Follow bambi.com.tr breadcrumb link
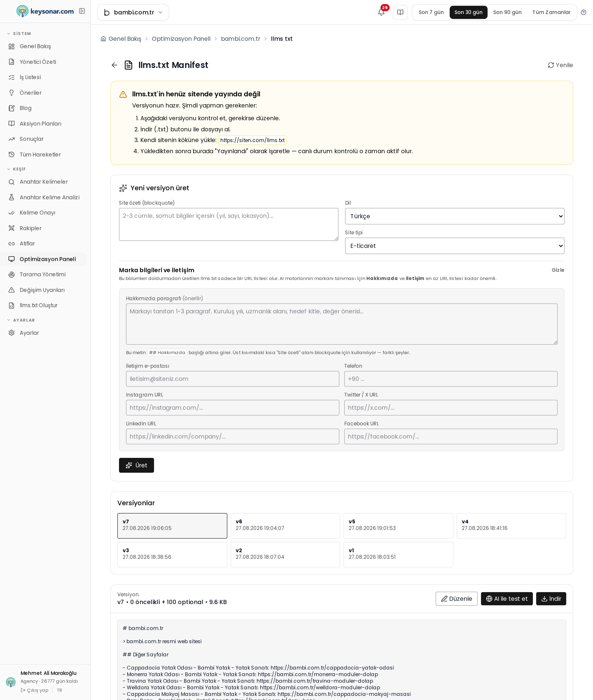This screenshot has width=593, height=700. point(241,39)
